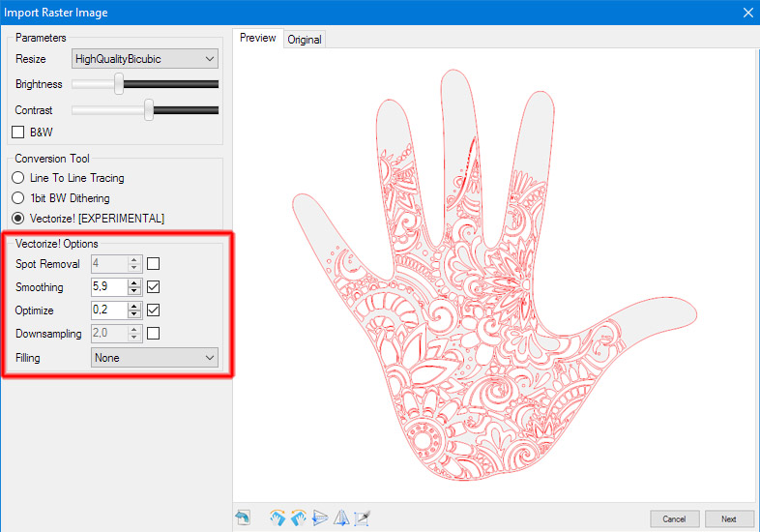Open the Resize HighQualityBicubic dropdown

point(144,59)
